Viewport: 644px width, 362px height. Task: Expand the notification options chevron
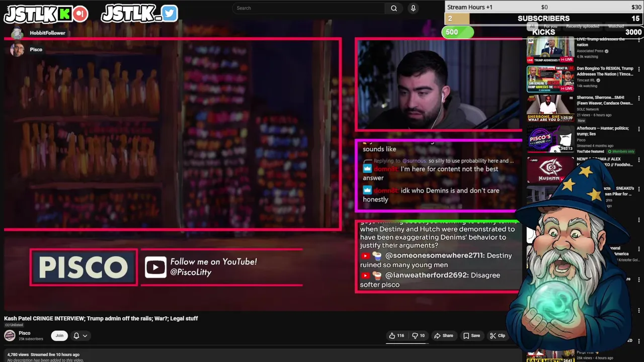point(85,336)
